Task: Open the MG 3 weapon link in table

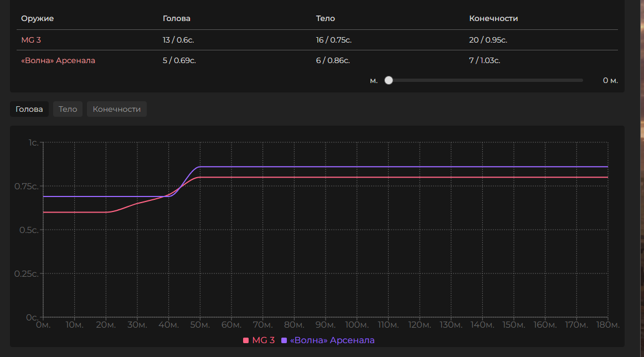Action: pyautogui.click(x=32, y=40)
